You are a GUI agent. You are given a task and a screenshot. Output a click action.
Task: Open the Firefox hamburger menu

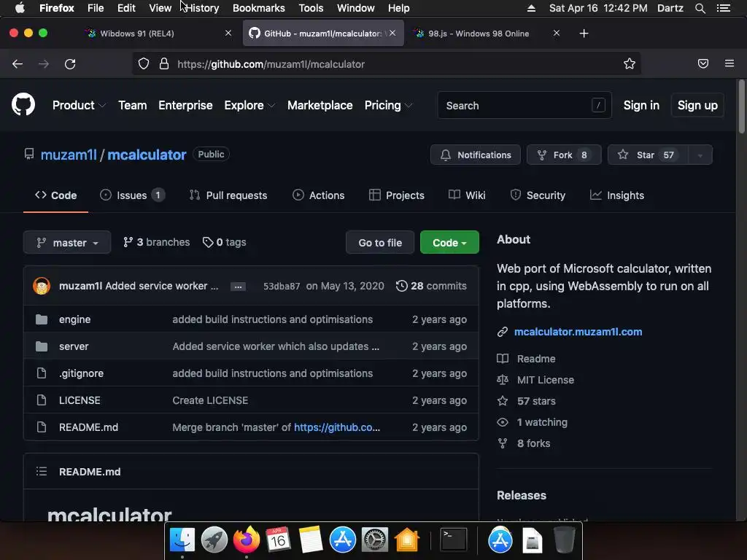[729, 63]
